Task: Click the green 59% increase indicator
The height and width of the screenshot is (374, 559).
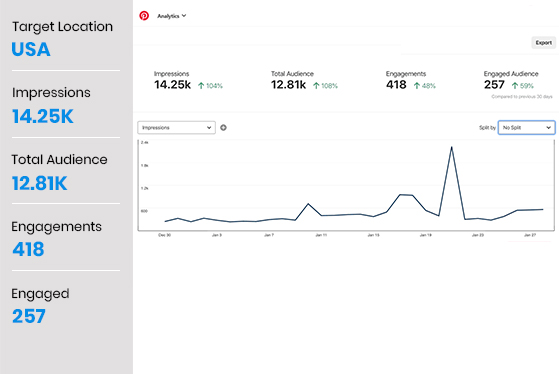Action: click(523, 86)
